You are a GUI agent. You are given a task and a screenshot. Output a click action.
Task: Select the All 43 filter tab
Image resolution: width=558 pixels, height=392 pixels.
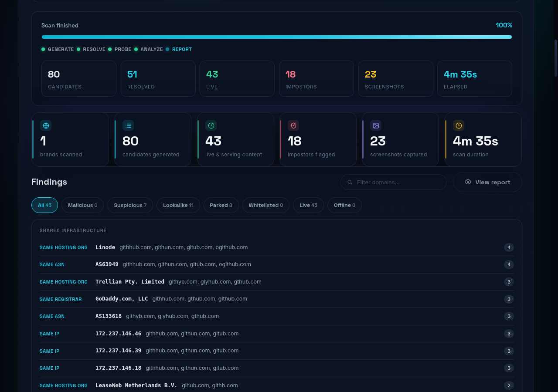[44, 205]
